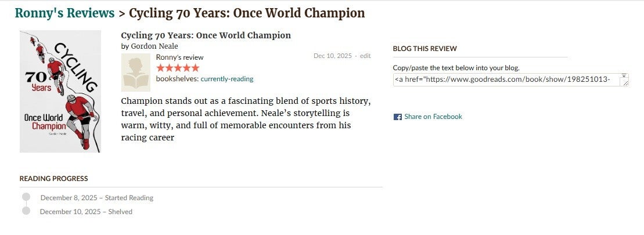Click the third star in the rating
Viewport: 644px width, 235px height.
tap(178, 68)
